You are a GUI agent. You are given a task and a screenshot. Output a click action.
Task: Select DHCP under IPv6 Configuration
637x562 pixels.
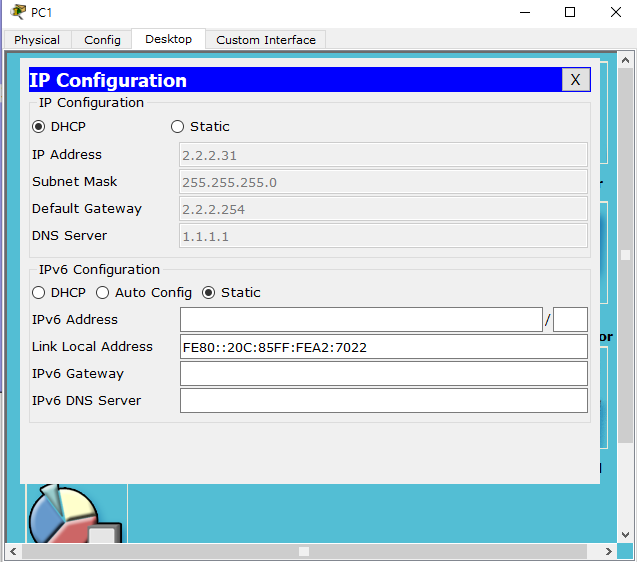click(x=39, y=293)
